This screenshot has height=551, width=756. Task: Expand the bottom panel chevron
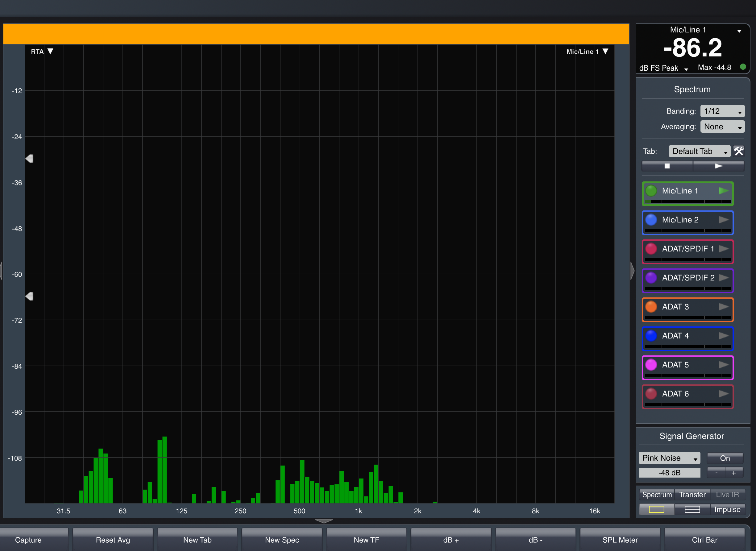click(324, 521)
